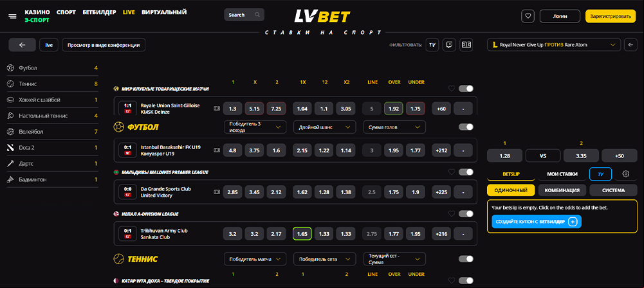The height and width of the screenshot is (288, 644).
Task: Open stats icon for Istanbul Basaksehir match
Action: 217,150
